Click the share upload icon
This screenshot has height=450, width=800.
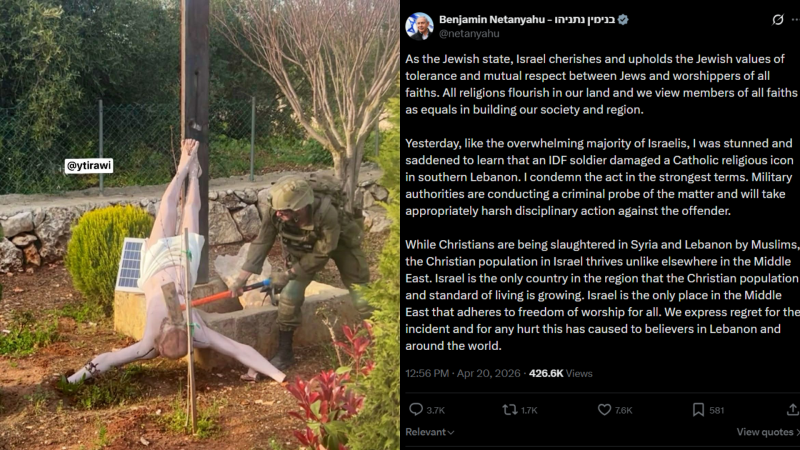point(792,409)
